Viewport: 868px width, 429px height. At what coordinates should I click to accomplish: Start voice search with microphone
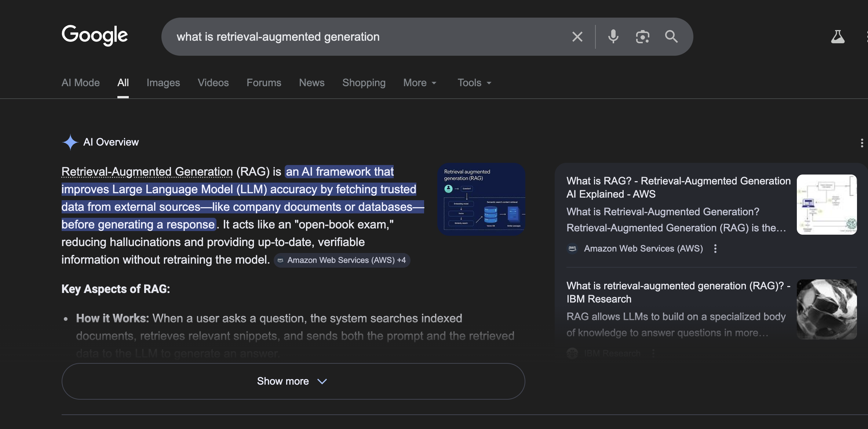point(613,37)
